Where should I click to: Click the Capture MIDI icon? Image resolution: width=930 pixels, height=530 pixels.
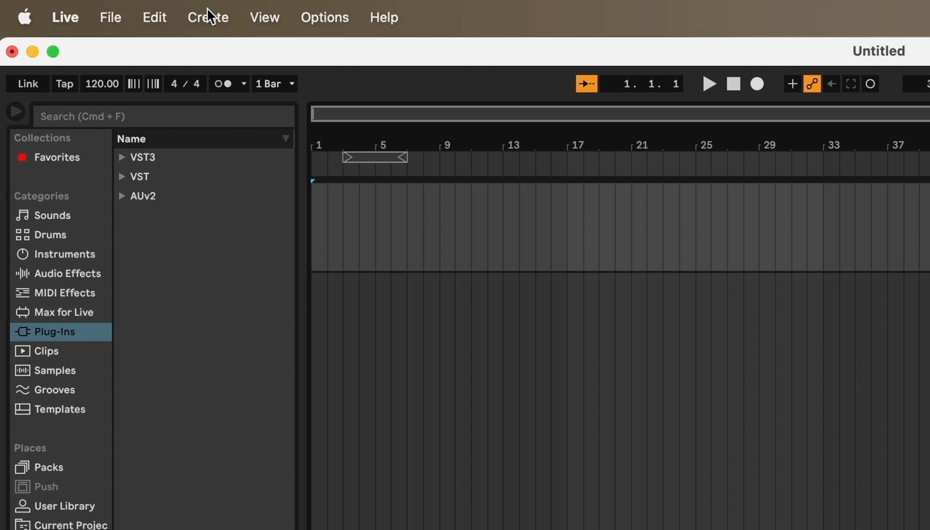click(851, 84)
